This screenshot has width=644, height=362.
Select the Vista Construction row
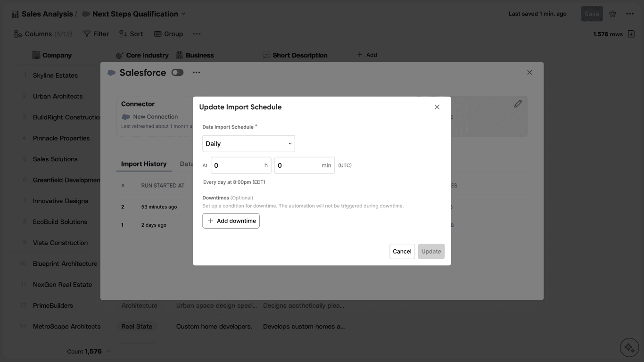60,243
